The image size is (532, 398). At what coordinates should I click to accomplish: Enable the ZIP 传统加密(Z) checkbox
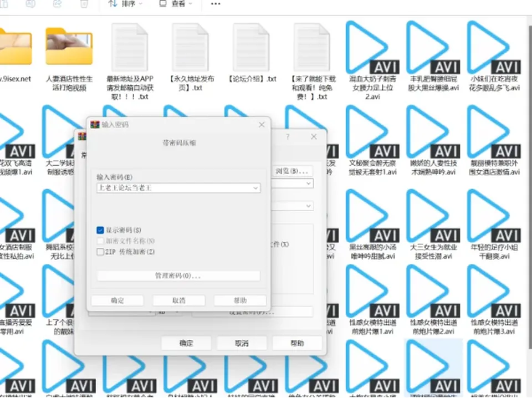pos(100,252)
